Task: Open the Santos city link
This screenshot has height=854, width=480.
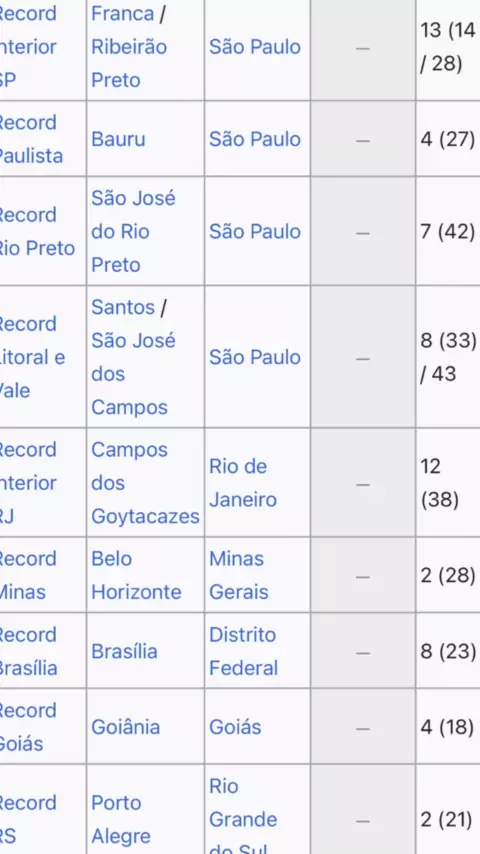Action: point(123,307)
